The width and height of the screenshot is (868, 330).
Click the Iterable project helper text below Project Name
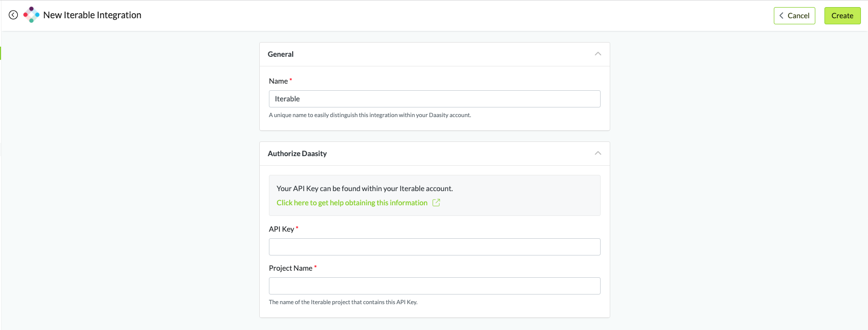tap(343, 302)
